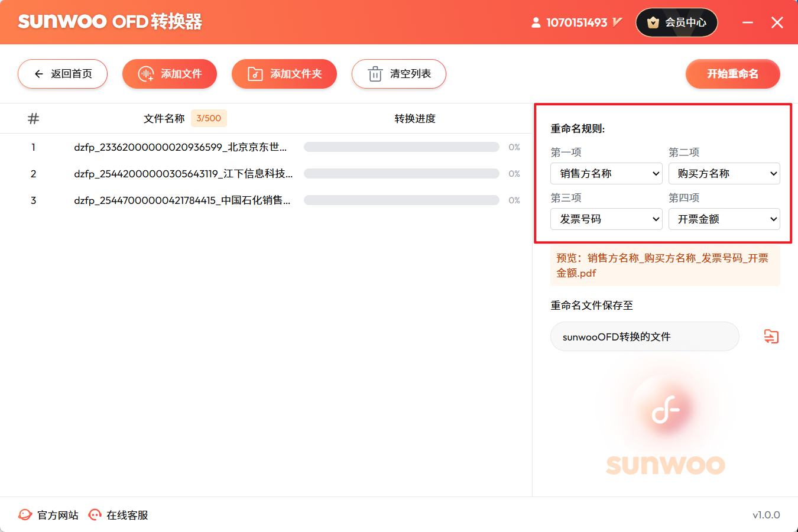This screenshot has width=798, height=532.
Task: Open 在线客服 online support
Action: (x=118, y=515)
